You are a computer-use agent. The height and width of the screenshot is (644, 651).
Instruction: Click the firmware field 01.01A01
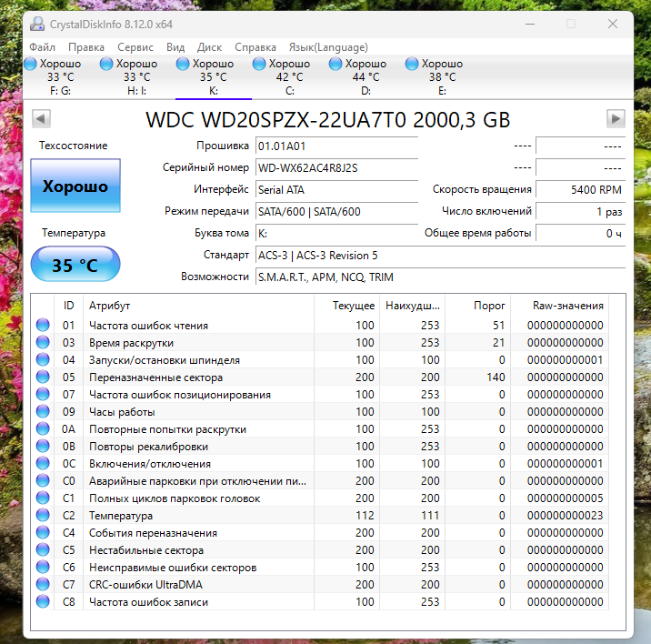point(336,146)
